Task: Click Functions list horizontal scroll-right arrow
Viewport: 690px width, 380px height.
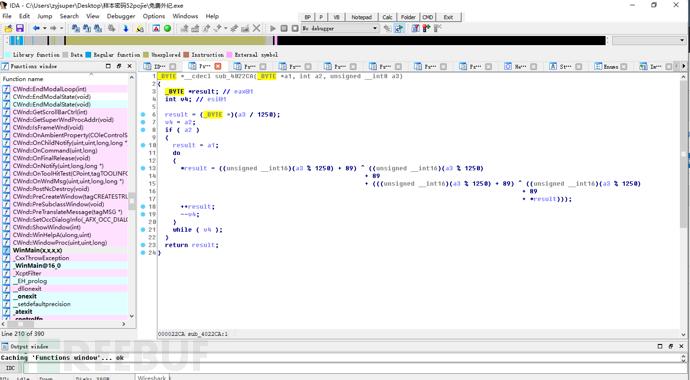Action: tap(124, 324)
